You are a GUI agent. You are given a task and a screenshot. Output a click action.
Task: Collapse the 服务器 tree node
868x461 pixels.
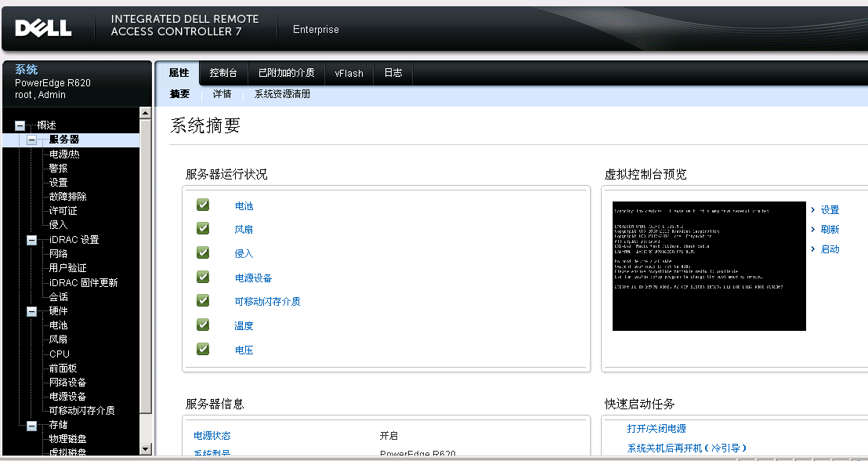pyautogui.click(x=31, y=140)
